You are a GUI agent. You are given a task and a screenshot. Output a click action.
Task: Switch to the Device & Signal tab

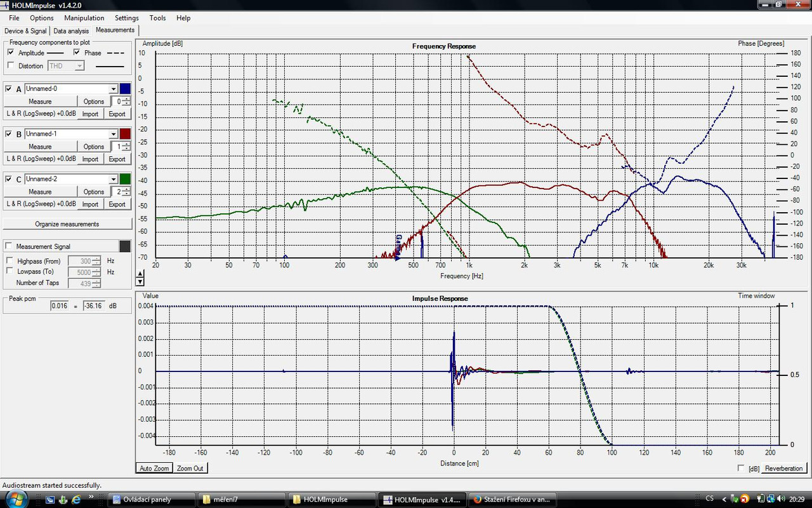click(25, 30)
